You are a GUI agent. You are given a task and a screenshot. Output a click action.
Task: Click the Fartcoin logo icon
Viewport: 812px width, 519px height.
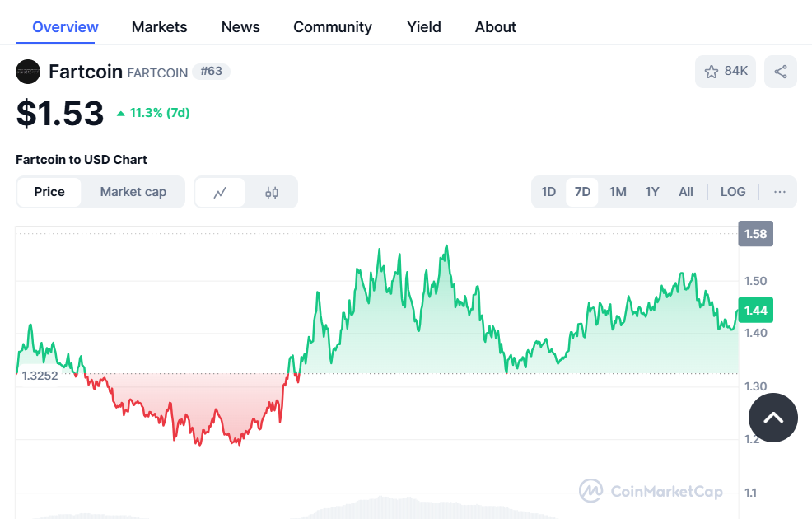28,72
